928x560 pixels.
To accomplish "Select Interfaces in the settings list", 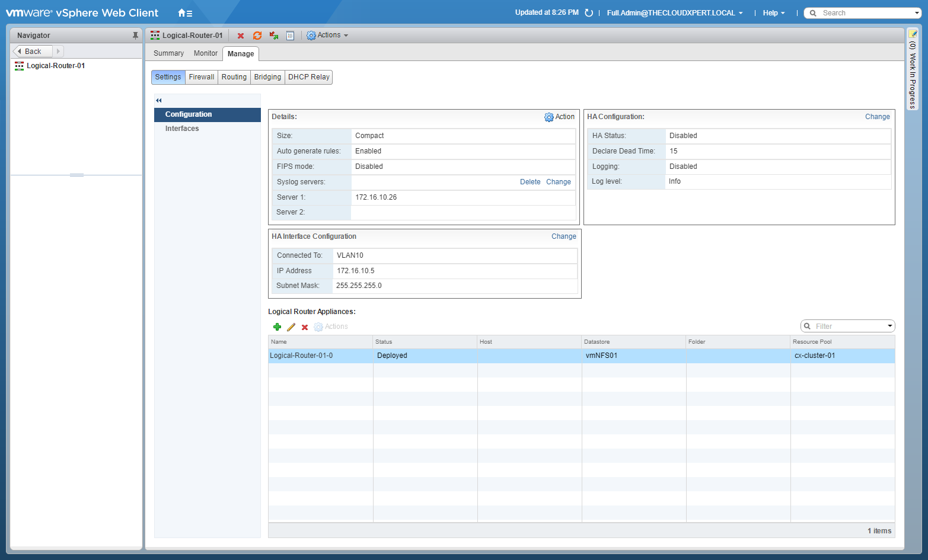I will (x=182, y=129).
